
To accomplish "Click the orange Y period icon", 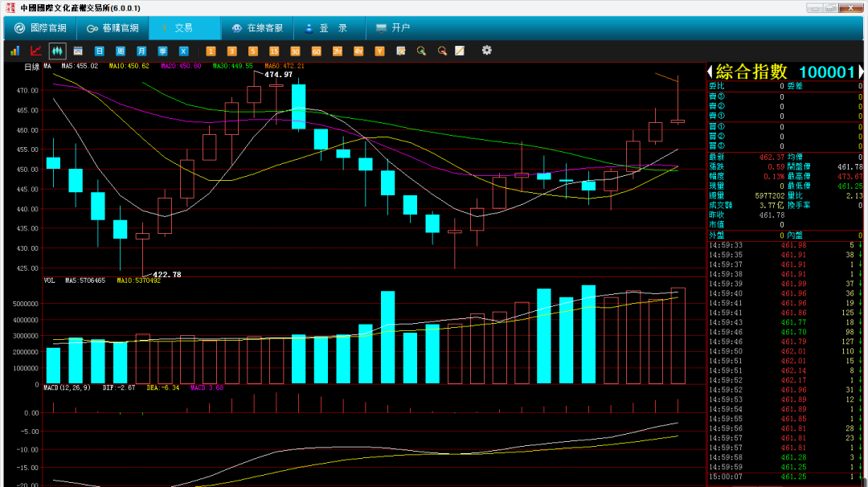I will (x=379, y=51).
